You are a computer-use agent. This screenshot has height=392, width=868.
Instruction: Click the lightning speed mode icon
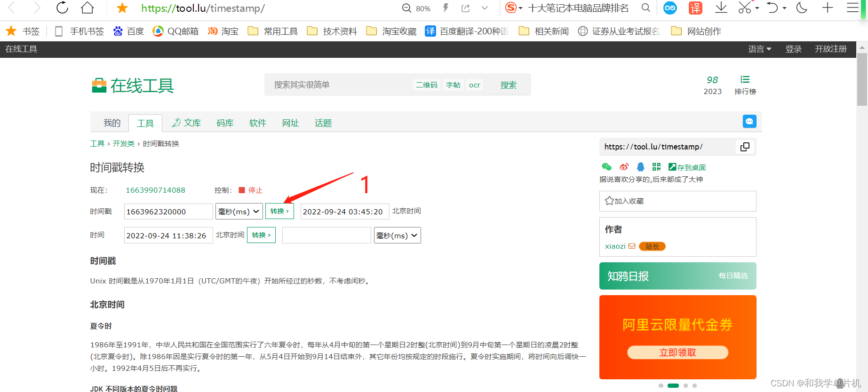click(446, 8)
